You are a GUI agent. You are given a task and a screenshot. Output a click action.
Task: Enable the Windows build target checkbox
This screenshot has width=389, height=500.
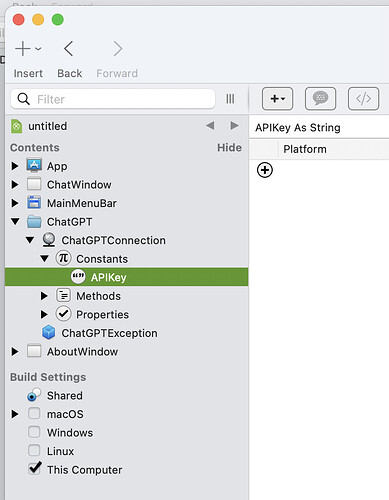pos(34,432)
